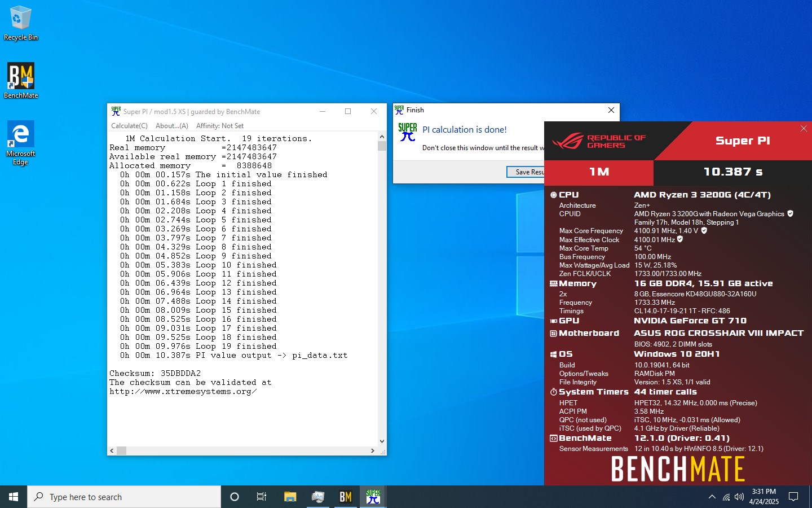Click the volume icon in system tray
This screenshot has width=812, height=508.
coord(739,497)
